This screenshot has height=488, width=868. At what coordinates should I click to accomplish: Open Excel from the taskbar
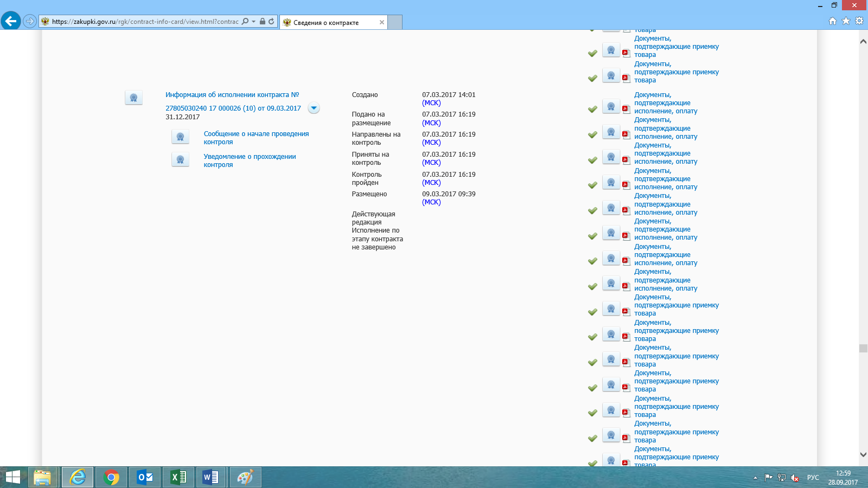[x=178, y=477]
